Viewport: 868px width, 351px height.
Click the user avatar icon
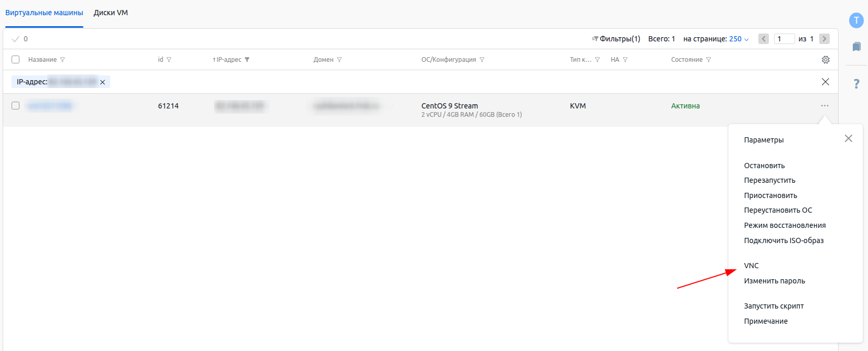click(x=856, y=20)
